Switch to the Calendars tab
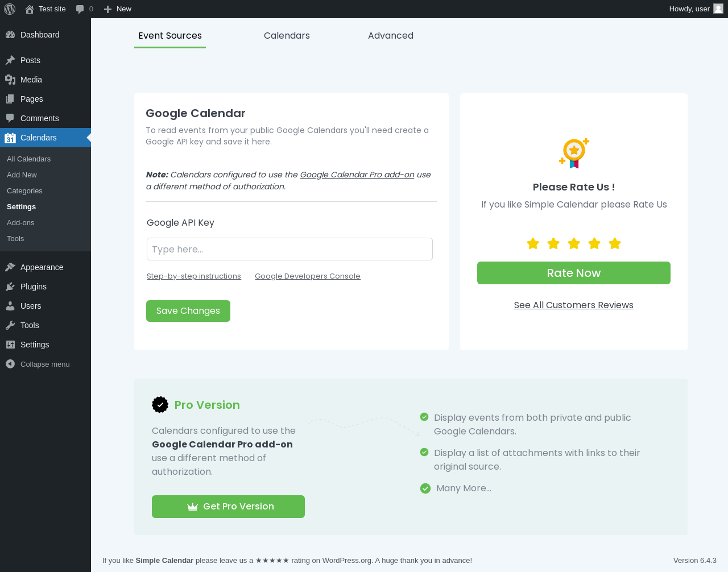 point(287,36)
